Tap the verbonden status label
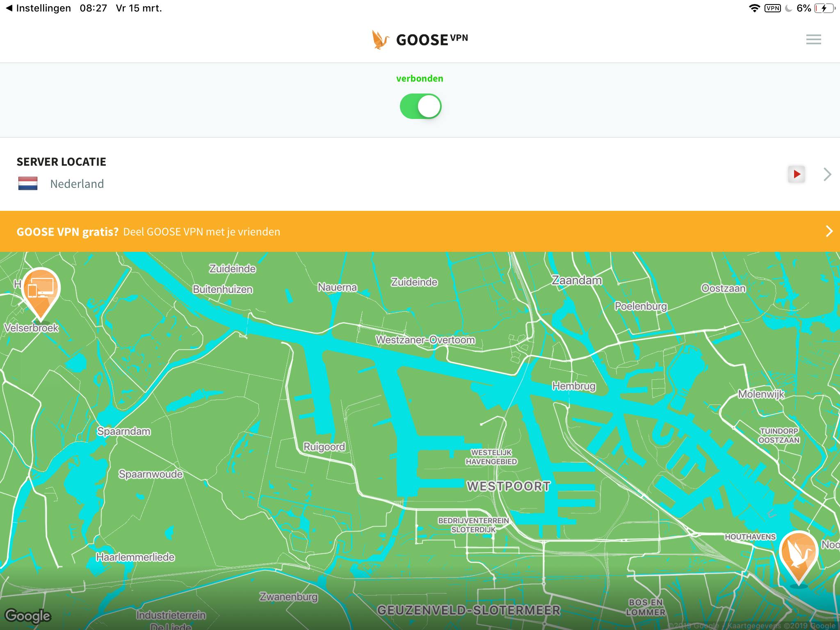Image resolution: width=840 pixels, height=630 pixels. tap(420, 78)
